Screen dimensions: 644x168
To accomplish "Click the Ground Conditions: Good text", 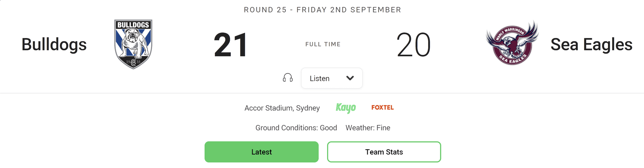I will click(x=296, y=128).
